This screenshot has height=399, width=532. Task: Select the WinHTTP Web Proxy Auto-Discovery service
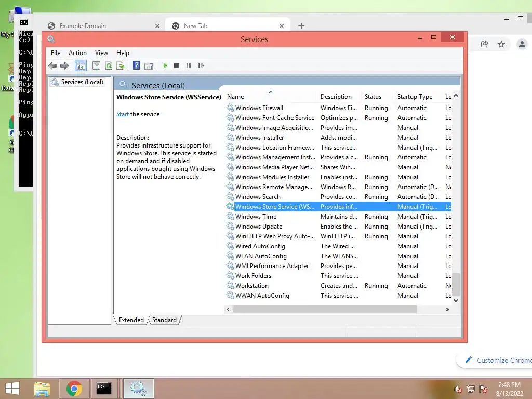tap(339, 236)
